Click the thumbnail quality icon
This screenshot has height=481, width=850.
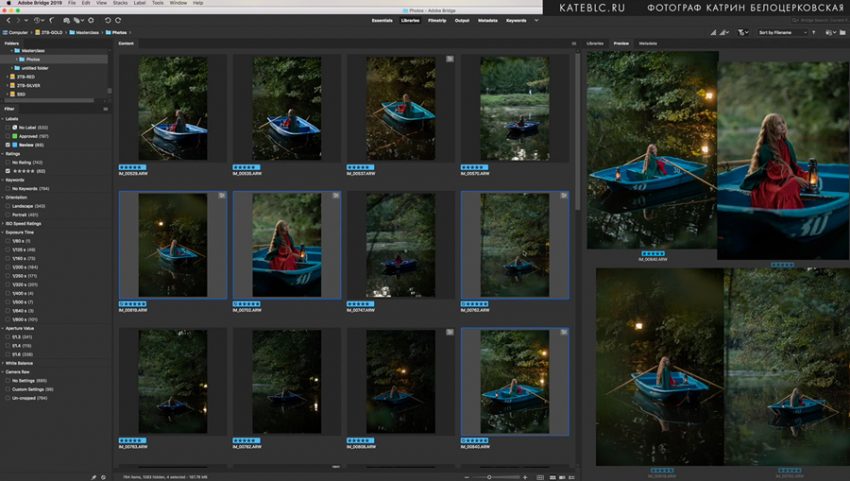coord(713,33)
